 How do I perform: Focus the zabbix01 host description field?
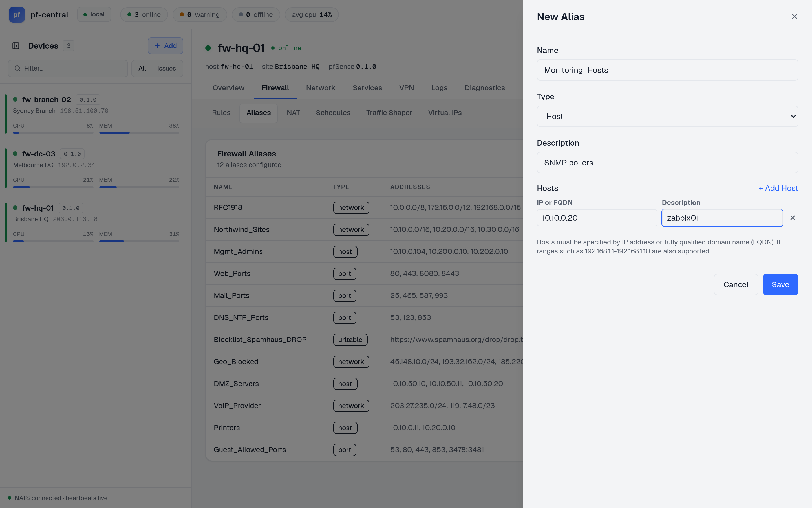click(722, 218)
